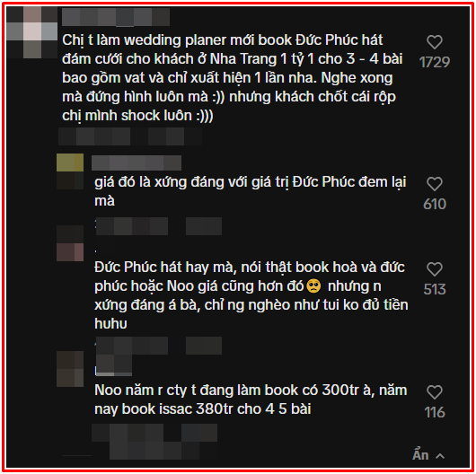The height and width of the screenshot is (474, 476).
Task: Open the yellow blurred avatar of first reply
Action: tap(70, 171)
